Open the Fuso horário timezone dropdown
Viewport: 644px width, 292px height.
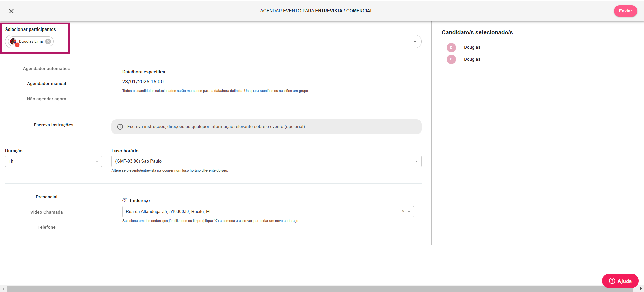point(266,161)
